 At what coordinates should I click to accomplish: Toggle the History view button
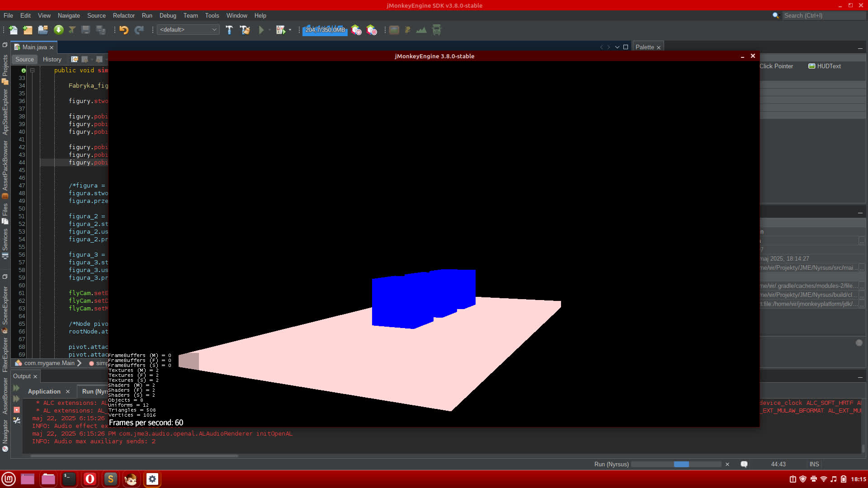[x=52, y=59]
